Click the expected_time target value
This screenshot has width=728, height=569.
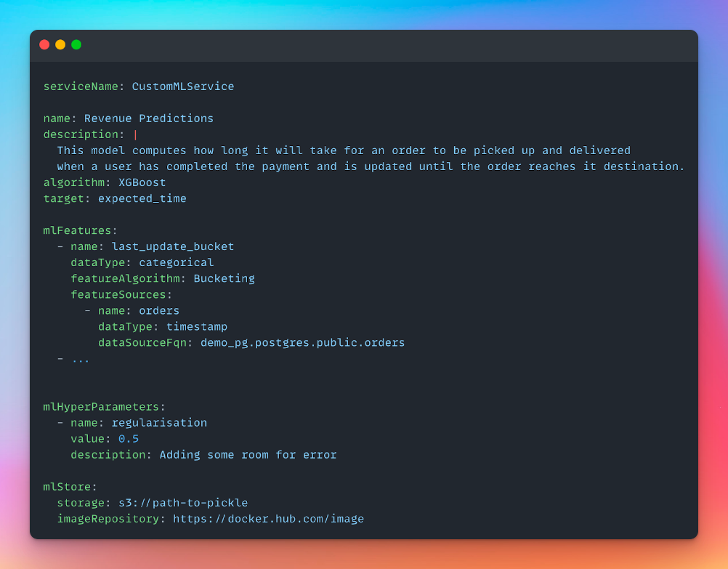click(x=142, y=198)
